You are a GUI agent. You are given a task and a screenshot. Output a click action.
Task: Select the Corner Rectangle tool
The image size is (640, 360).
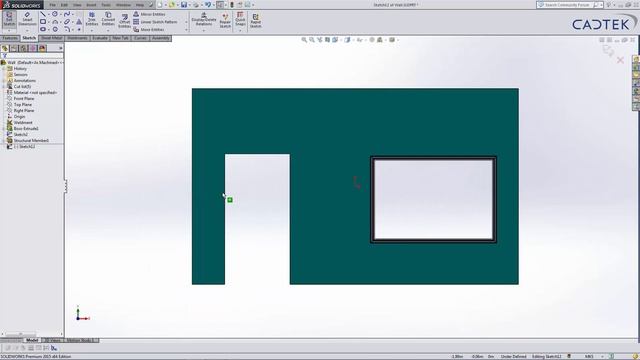coord(43,22)
